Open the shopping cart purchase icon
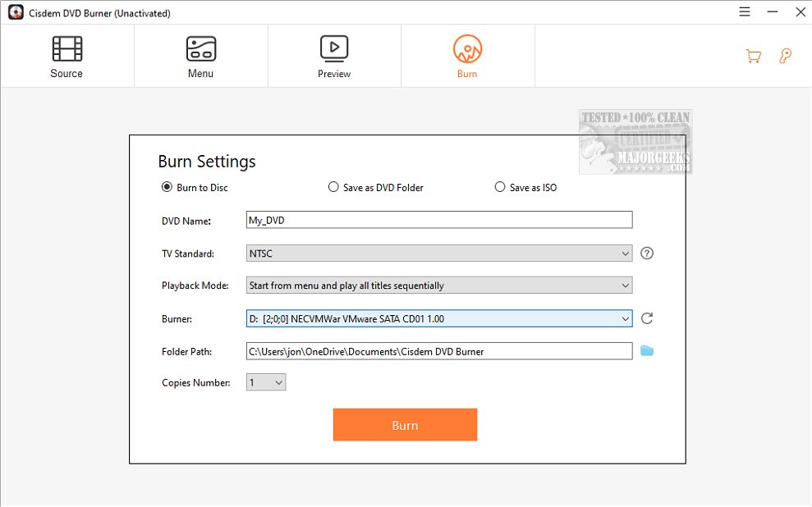 click(752, 57)
